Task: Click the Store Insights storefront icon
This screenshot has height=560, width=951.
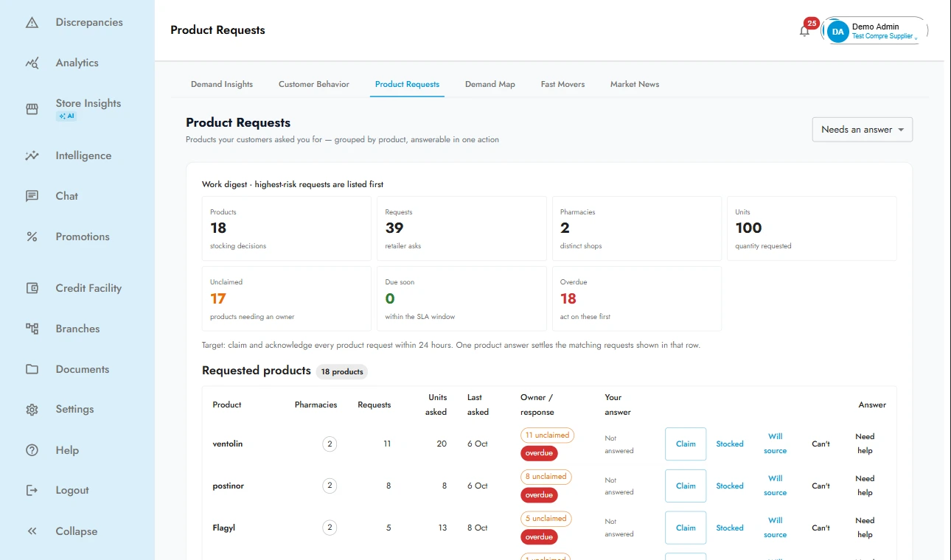Action: click(x=32, y=109)
